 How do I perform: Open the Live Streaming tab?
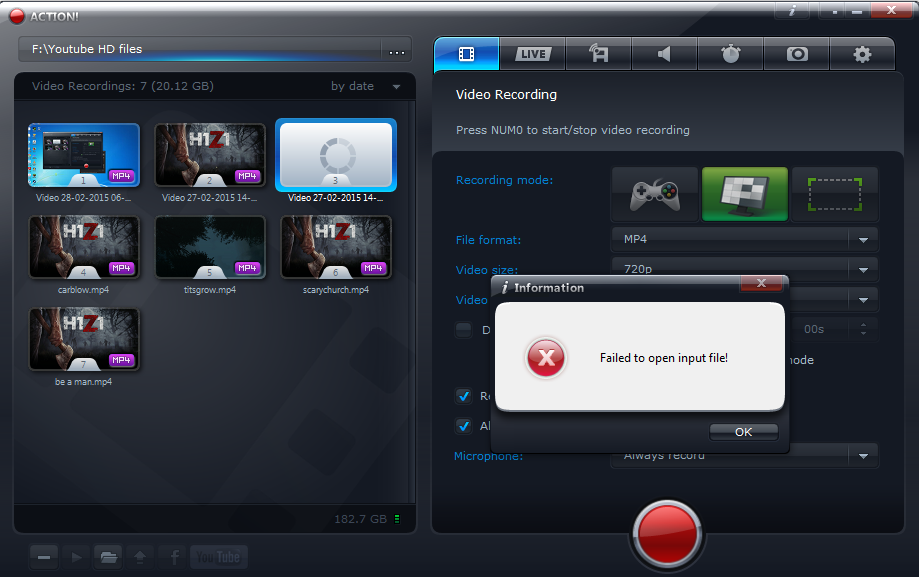point(532,54)
